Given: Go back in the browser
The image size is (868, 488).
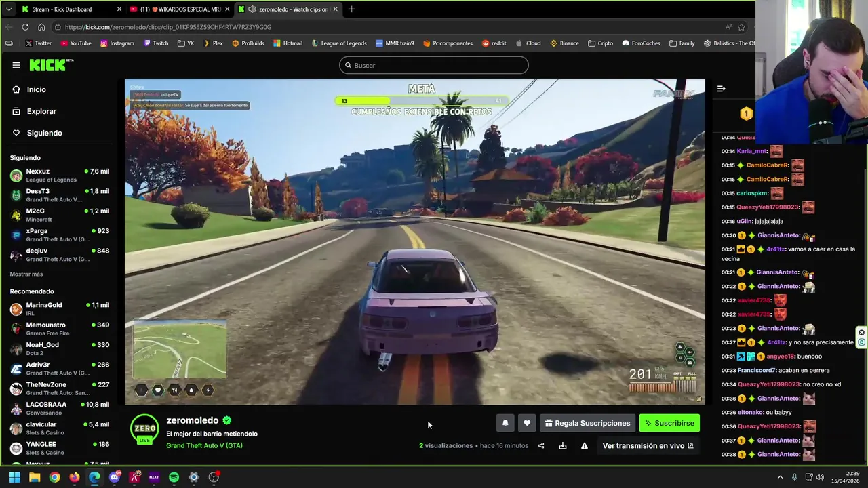Looking at the screenshot, I should point(9,27).
